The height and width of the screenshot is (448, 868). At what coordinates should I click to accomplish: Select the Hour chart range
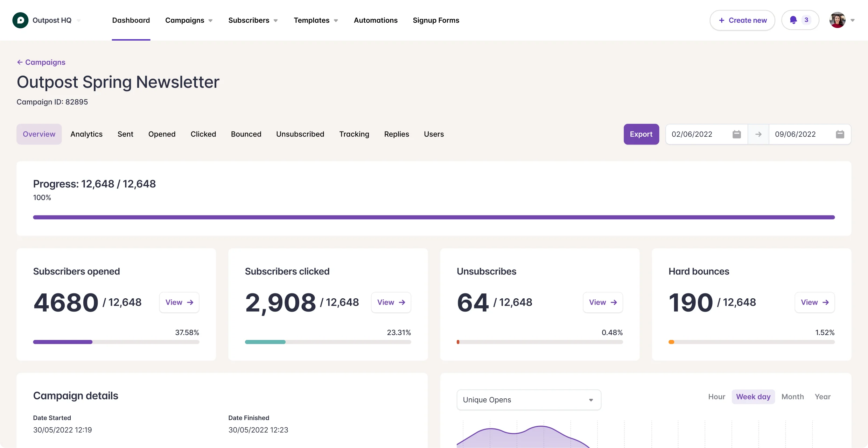[x=717, y=397]
